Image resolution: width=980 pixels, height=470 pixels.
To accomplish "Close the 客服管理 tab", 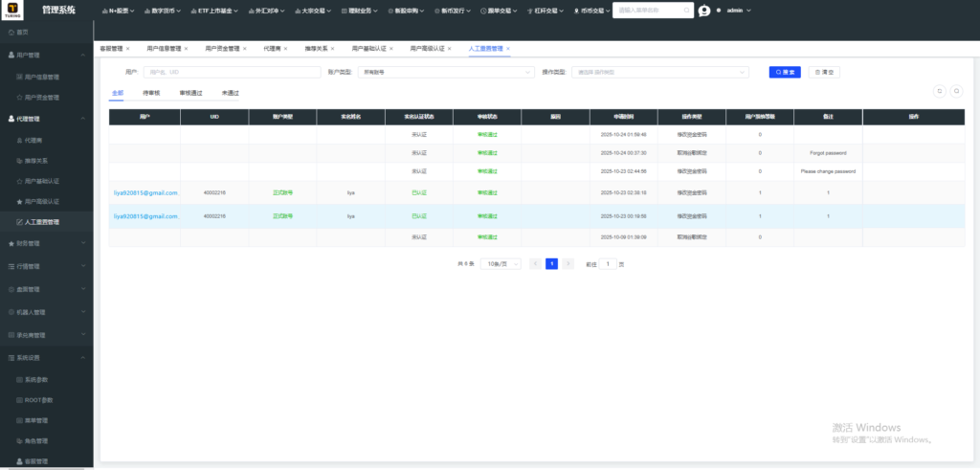I will (x=128, y=48).
